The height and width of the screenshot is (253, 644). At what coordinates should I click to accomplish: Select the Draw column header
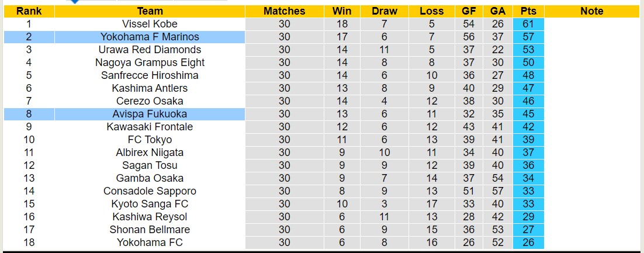(x=384, y=11)
